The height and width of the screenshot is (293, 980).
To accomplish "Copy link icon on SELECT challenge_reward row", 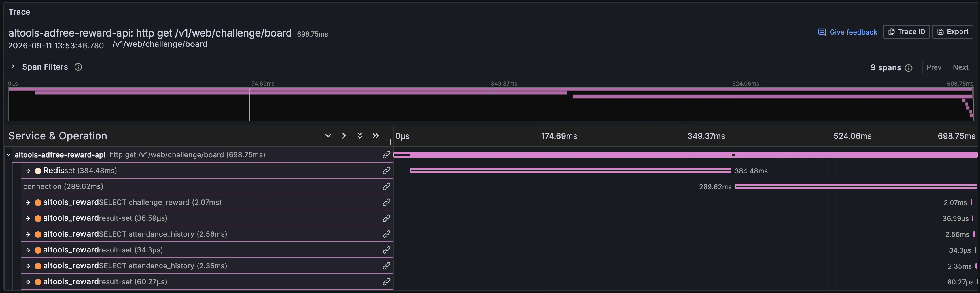I will [x=386, y=202].
